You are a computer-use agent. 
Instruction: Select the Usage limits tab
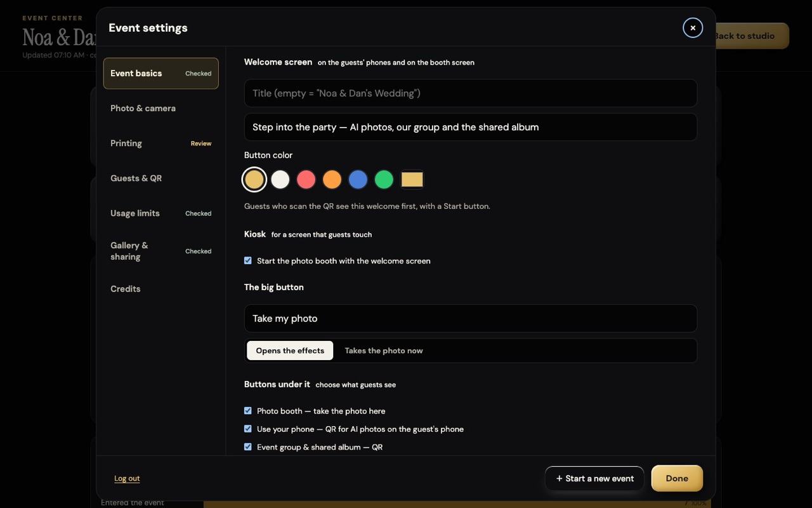[161, 213]
